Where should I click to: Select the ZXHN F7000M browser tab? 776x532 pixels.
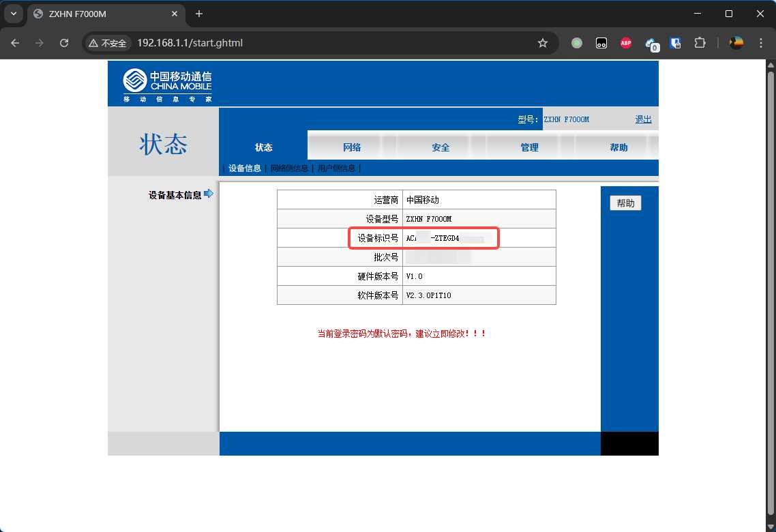tap(106, 14)
